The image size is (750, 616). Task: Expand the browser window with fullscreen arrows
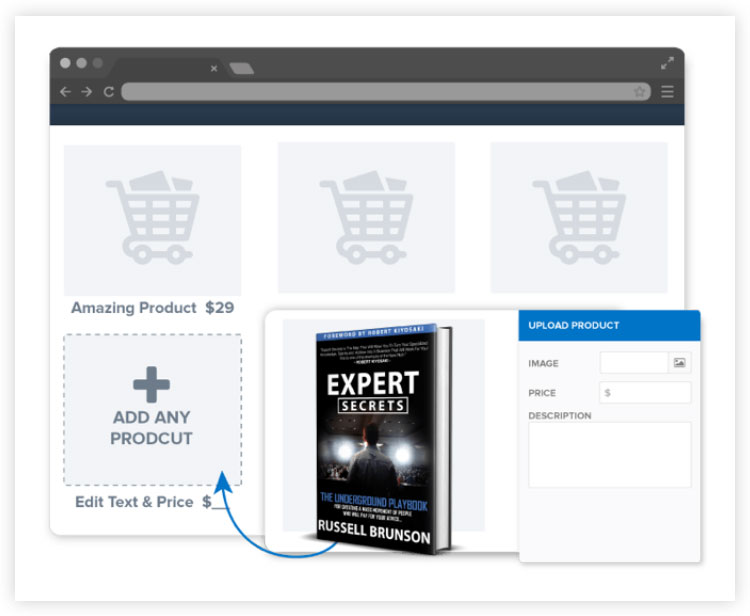pyautogui.click(x=667, y=63)
